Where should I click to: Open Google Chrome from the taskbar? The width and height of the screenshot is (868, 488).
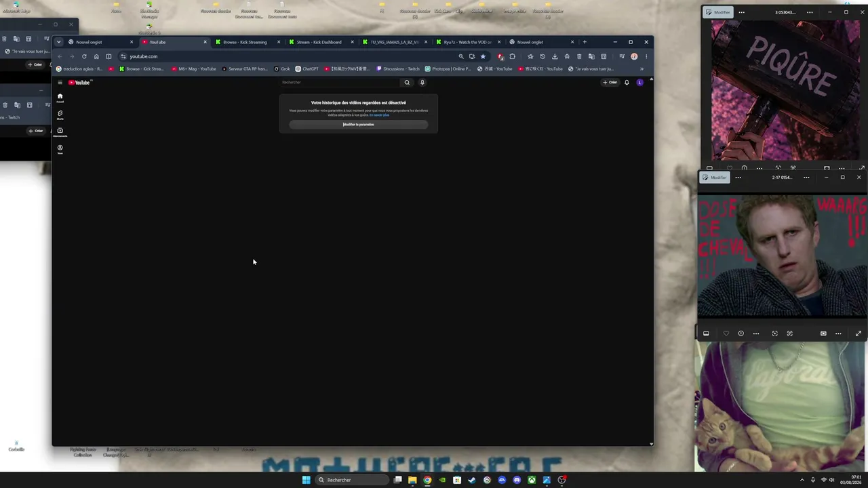point(427,480)
